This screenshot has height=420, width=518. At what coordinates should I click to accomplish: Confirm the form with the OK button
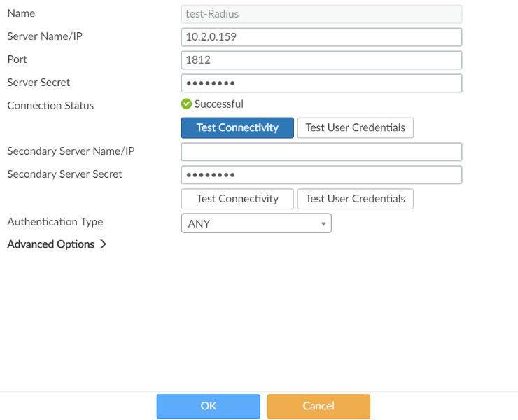click(208, 406)
